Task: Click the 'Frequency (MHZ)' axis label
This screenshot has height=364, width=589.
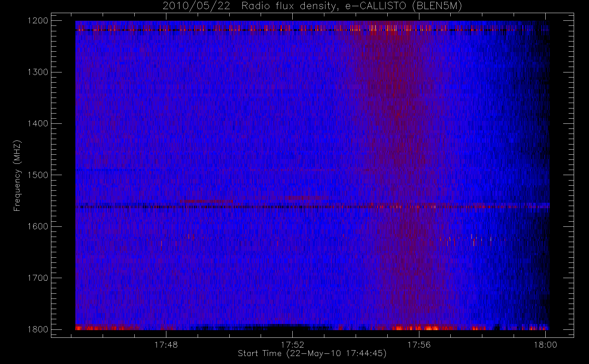Action: (x=17, y=176)
